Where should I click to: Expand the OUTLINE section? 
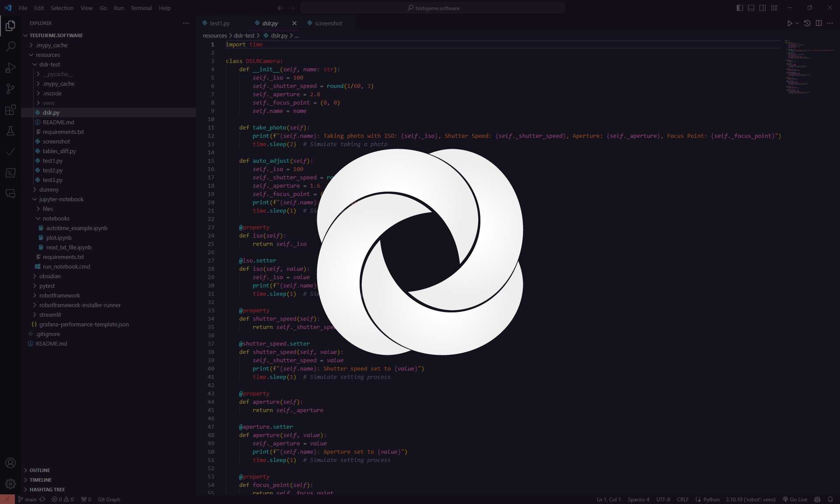tap(39, 470)
